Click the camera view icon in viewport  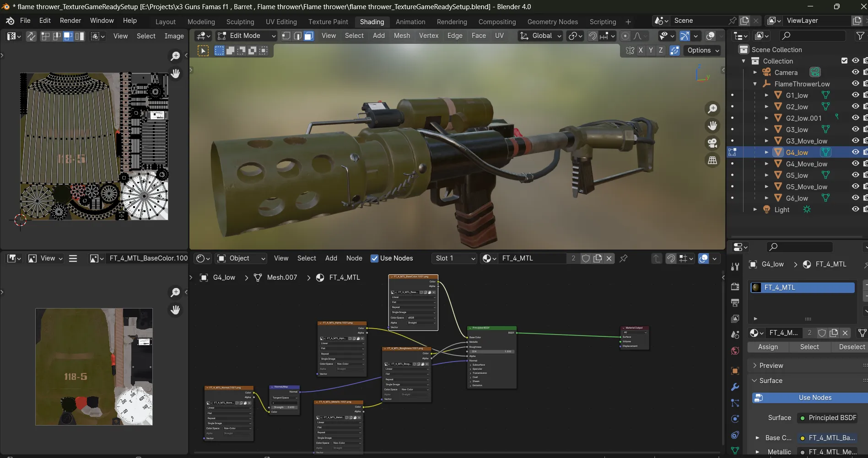(712, 143)
